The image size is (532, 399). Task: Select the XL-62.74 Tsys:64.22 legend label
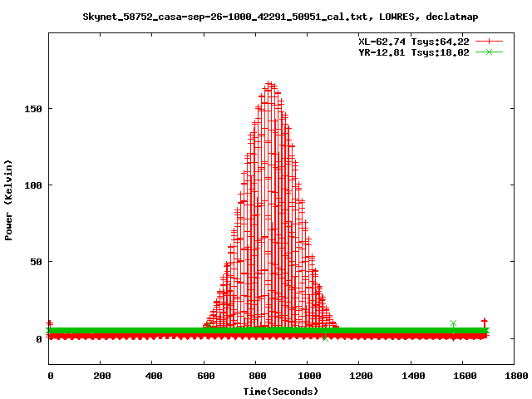(x=414, y=42)
